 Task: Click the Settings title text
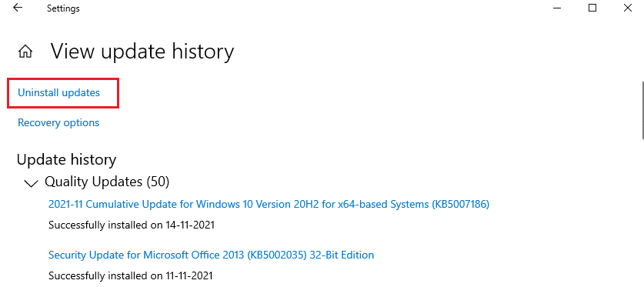click(x=63, y=8)
